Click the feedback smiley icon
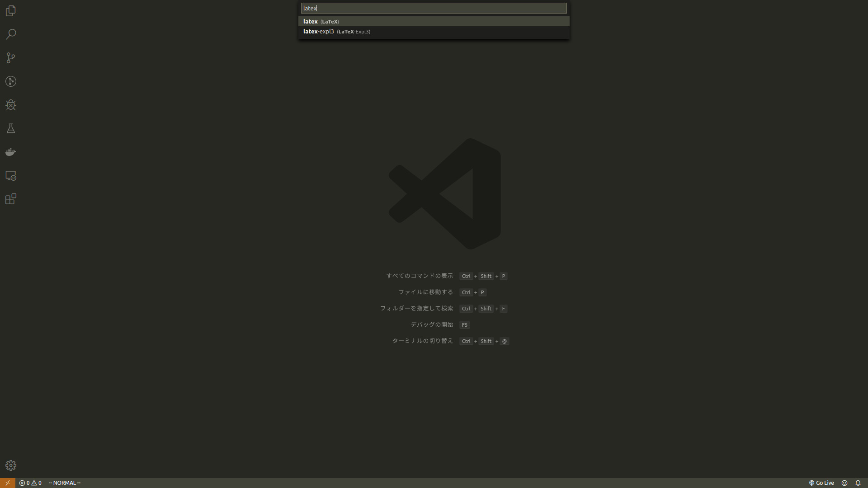 click(x=844, y=483)
